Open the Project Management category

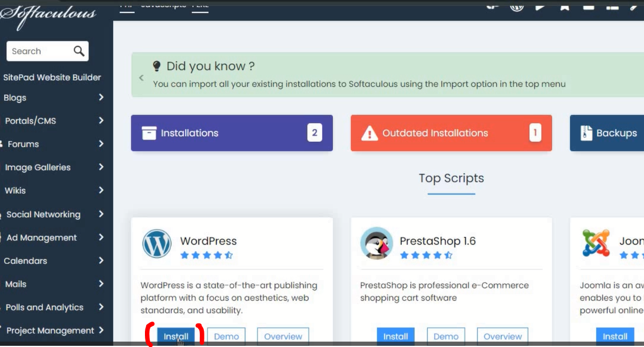pyautogui.click(x=50, y=331)
